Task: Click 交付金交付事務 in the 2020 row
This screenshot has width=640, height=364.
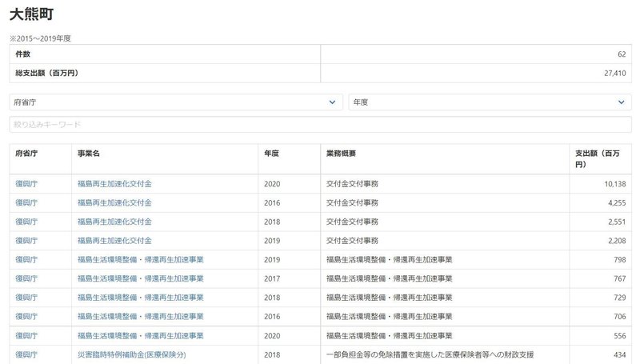Action: coord(352,184)
